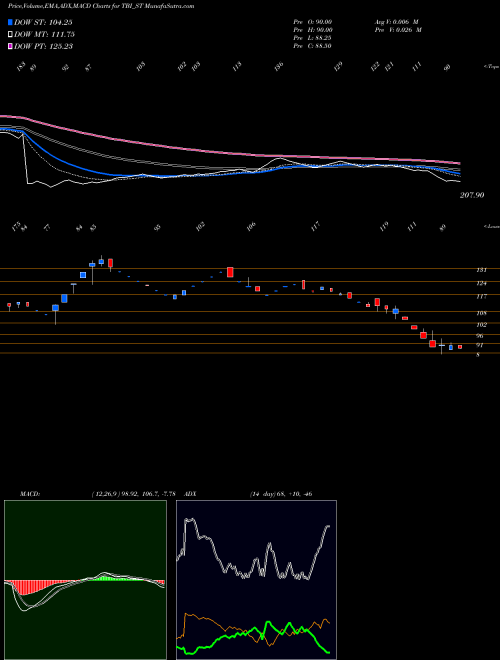Click the ADX label above the indicator panel
This screenshot has height=660, width=500.
[191, 494]
